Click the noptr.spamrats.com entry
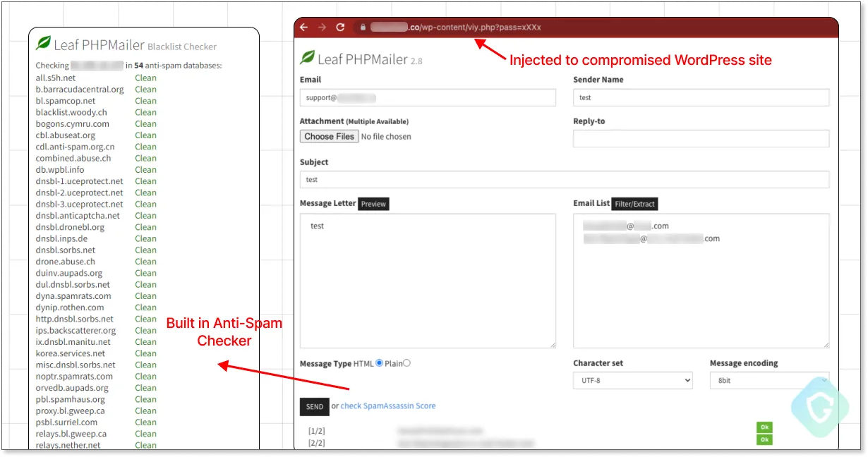 click(75, 377)
